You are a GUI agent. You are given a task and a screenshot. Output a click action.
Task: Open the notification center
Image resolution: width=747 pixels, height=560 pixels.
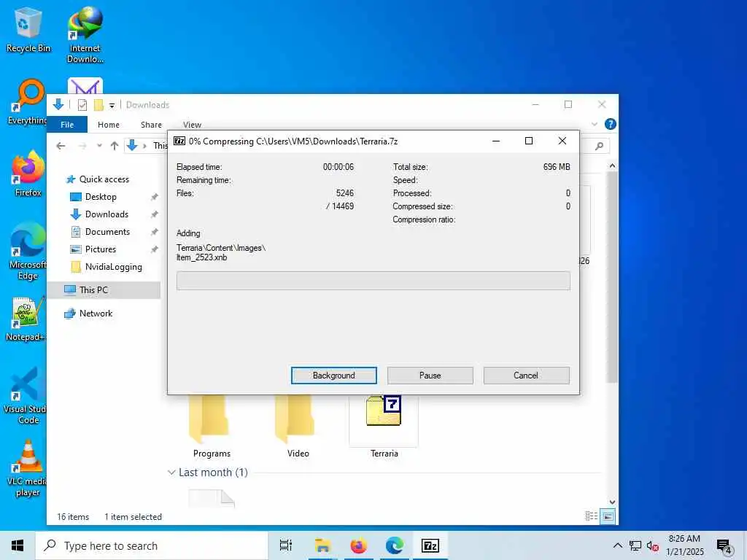pyautogui.click(x=724, y=546)
